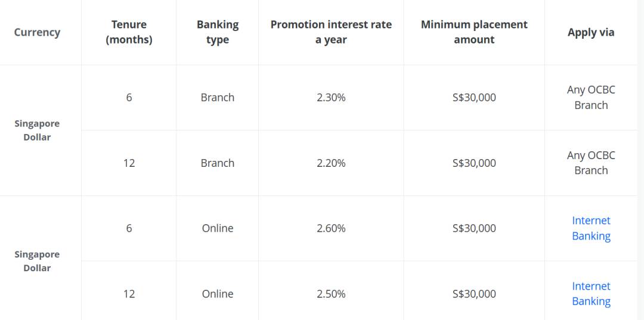Click the Apply via column header
Screen dimensions: 644x320
pos(591,32)
